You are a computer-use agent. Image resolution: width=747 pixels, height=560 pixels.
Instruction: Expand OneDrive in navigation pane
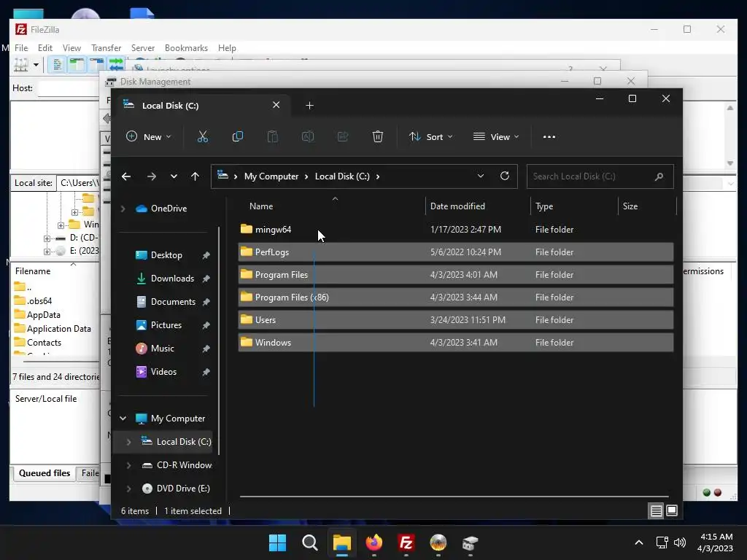coord(123,209)
